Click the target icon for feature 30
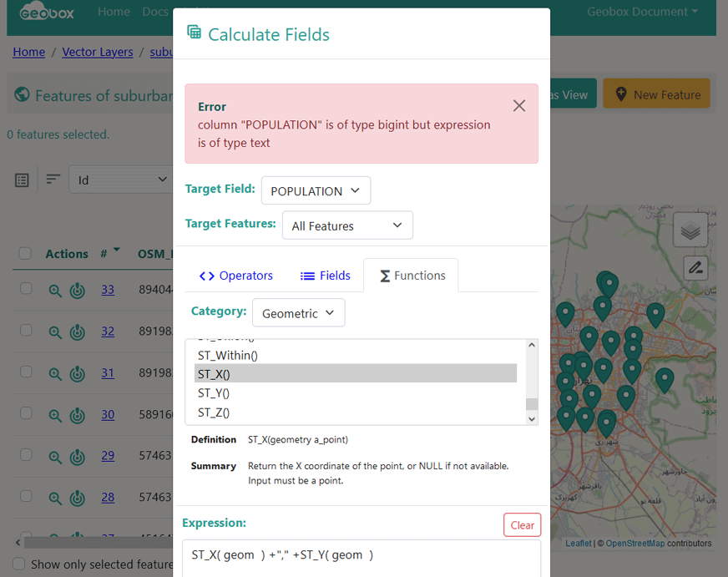The height and width of the screenshot is (577, 728). click(x=77, y=415)
